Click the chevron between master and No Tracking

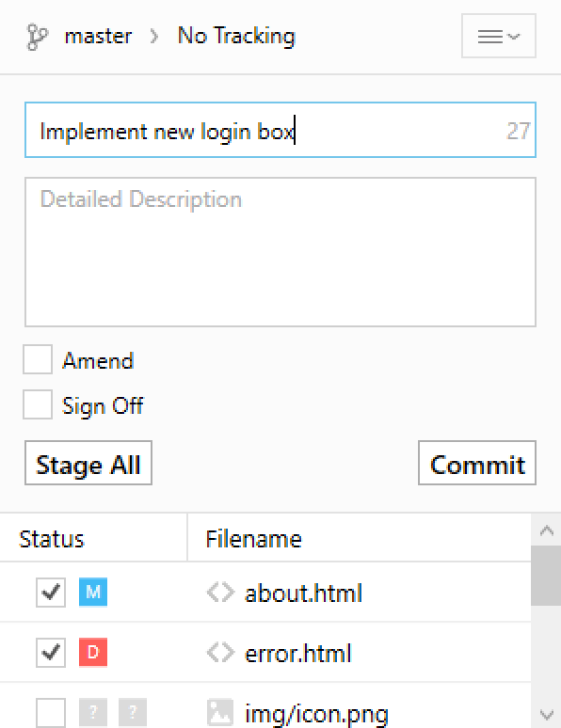[x=154, y=37]
